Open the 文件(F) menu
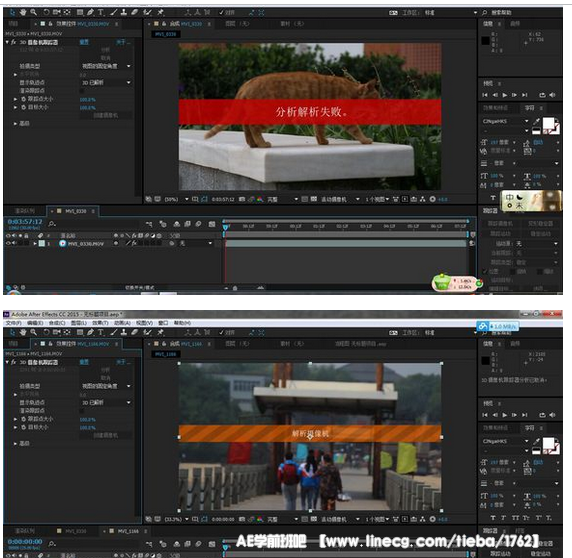 point(13,323)
